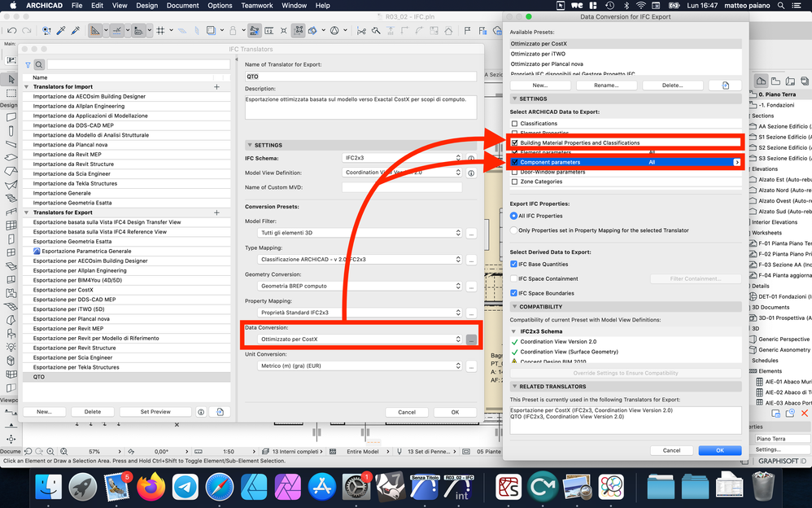Enable the Classifications checkbox
This screenshot has height=508, width=812.
pyautogui.click(x=514, y=124)
